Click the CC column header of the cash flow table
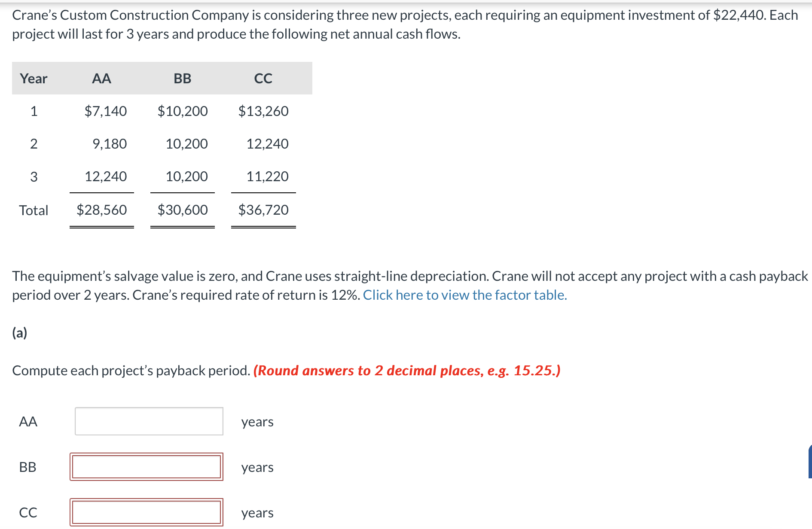Viewport: 812px width, 529px height. click(x=263, y=78)
